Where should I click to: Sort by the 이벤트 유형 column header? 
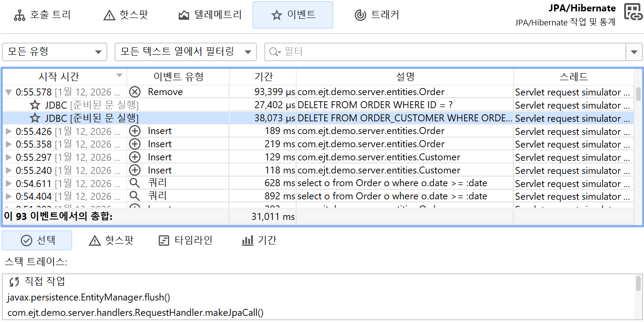178,77
